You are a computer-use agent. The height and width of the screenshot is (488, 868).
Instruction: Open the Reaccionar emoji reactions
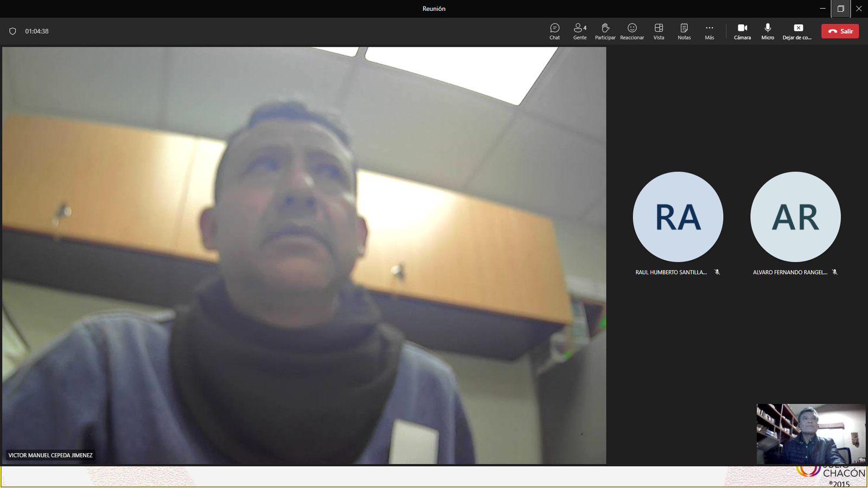(632, 31)
